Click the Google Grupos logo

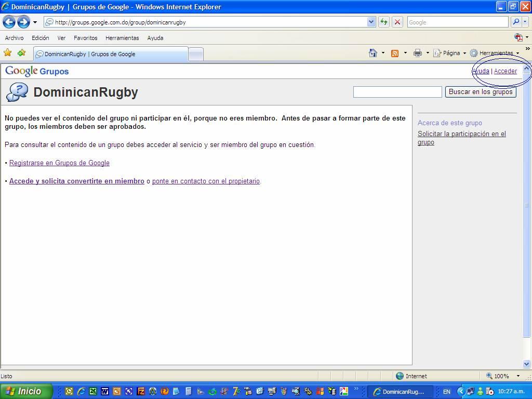(x=37, y=71)
